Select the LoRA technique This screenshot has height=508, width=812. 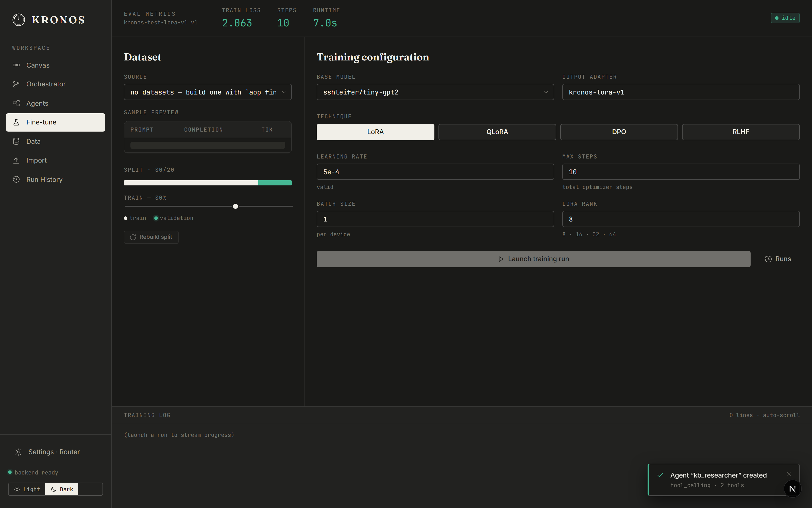[x=375, y=132]
